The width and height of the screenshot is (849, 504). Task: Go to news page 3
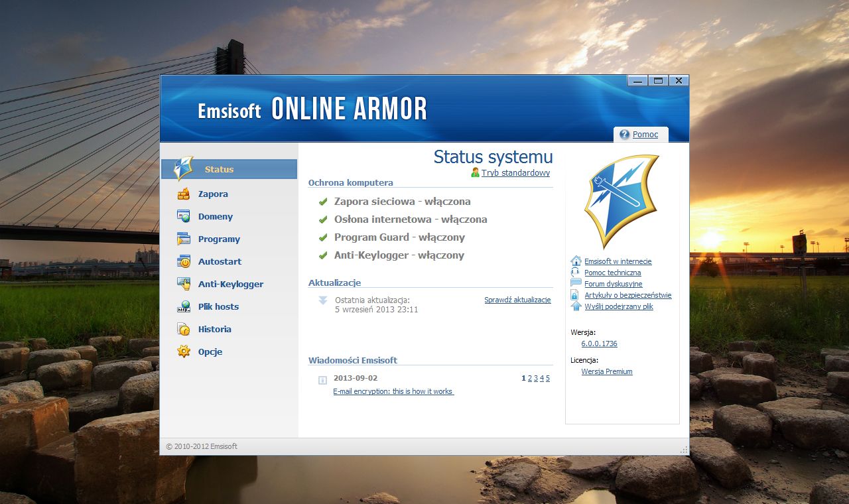536,378
